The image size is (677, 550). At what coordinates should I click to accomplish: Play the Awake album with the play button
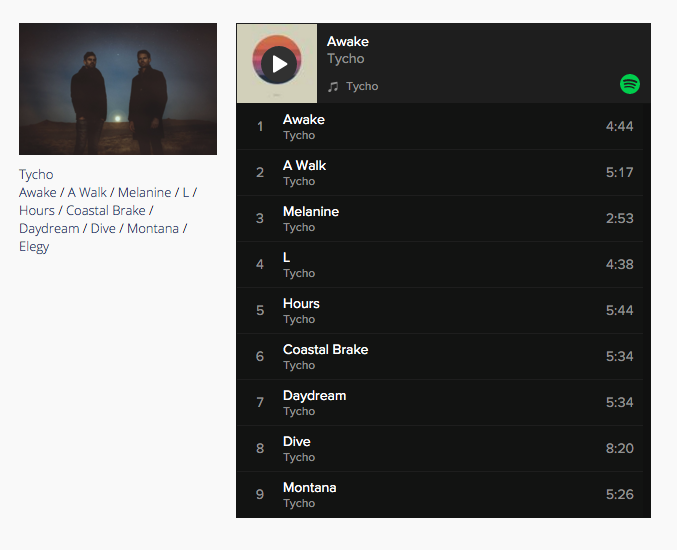pyautogui.click(x=278, y=64)
